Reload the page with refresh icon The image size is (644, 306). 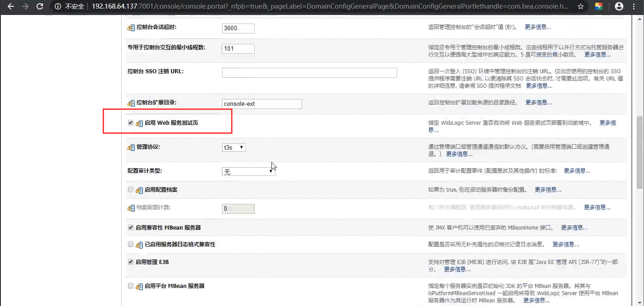tap(40, 6)
